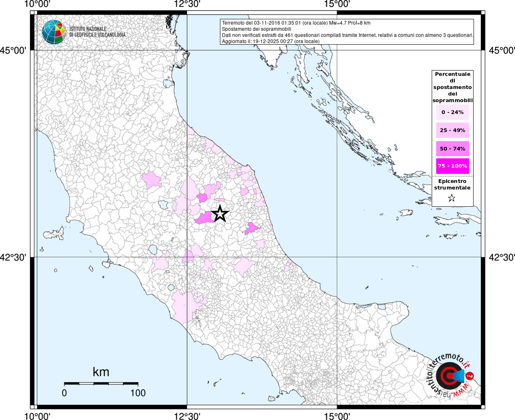Click the right '45°00'' latitude label
The image size is (515, 420).
click(x=502, y=50)
